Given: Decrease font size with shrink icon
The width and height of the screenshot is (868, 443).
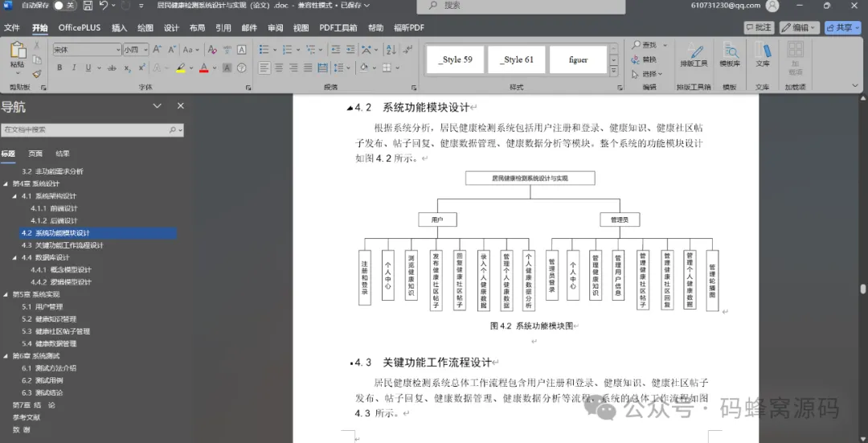Looking at the screenshot, I should click(x=172, y=49).
